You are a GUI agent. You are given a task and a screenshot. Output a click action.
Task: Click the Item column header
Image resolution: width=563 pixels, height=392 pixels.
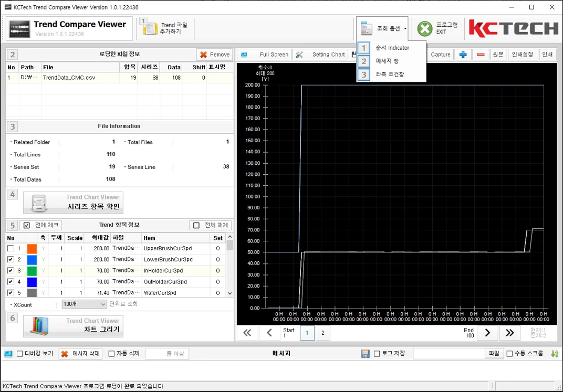tap(175, 238)
